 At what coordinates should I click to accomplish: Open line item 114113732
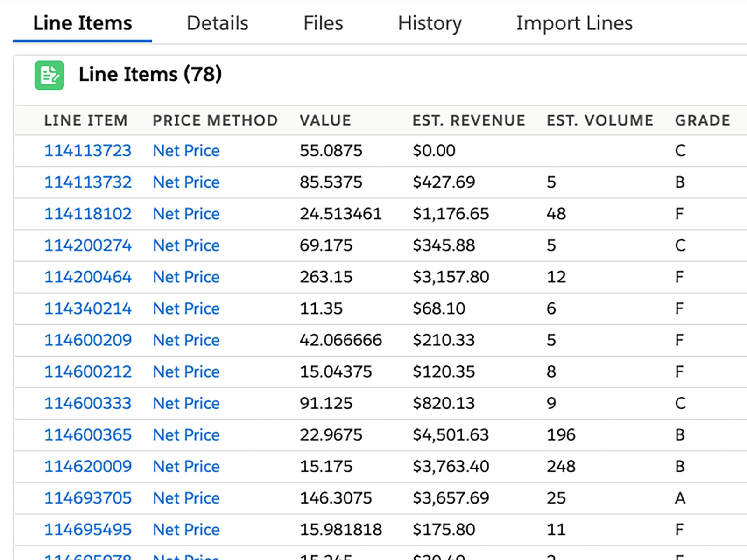click(88, 182)
